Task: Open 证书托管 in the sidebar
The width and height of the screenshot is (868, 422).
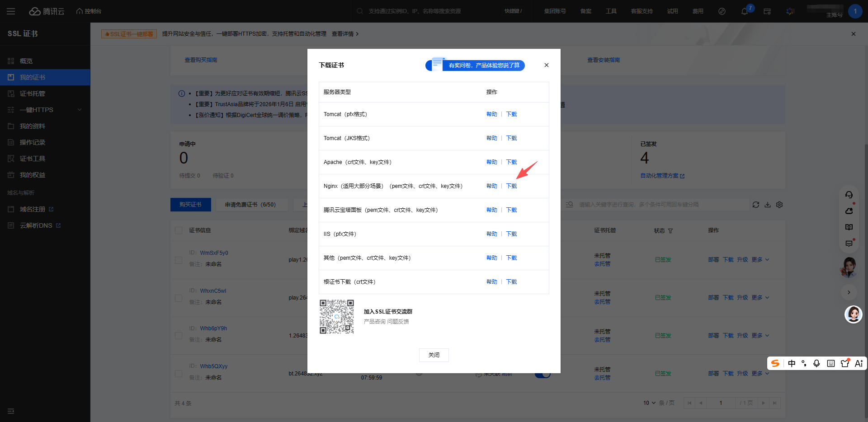Action: [x=32, y=94]
